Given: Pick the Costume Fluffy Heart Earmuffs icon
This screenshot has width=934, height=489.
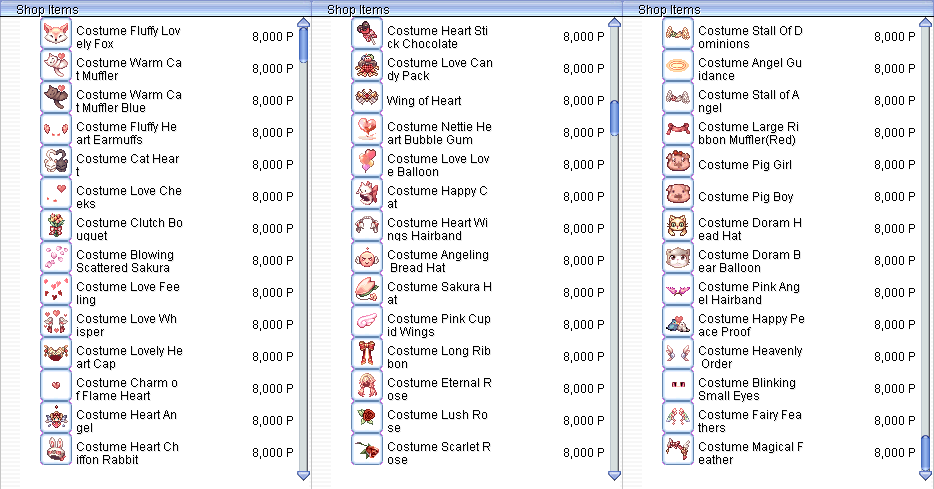Looking at the screenshot, I should point(56,130).
